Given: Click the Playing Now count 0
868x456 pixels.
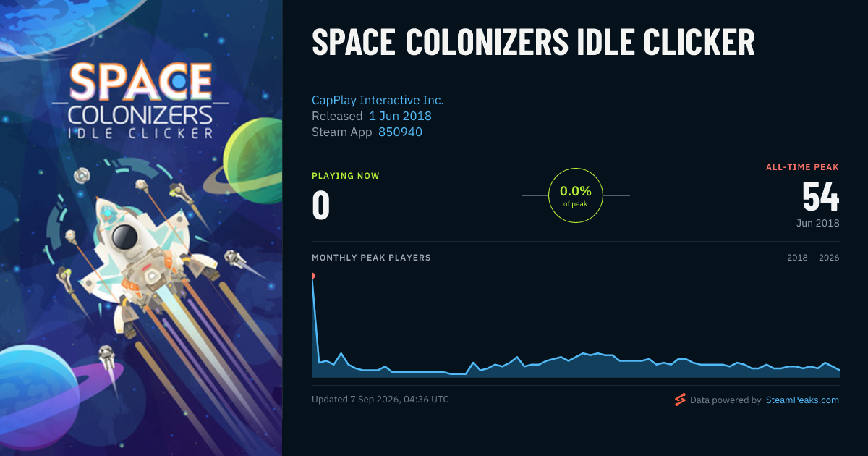Looking at the screenshot, I should pyautogui.click(x=321, y=205).
